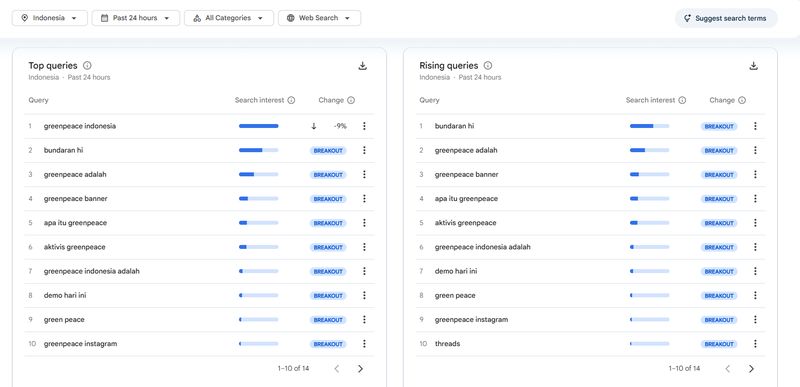800x387 pixels.
Task: Open more options for aktivis greenpeace in Rising queries
Action: 755,223
